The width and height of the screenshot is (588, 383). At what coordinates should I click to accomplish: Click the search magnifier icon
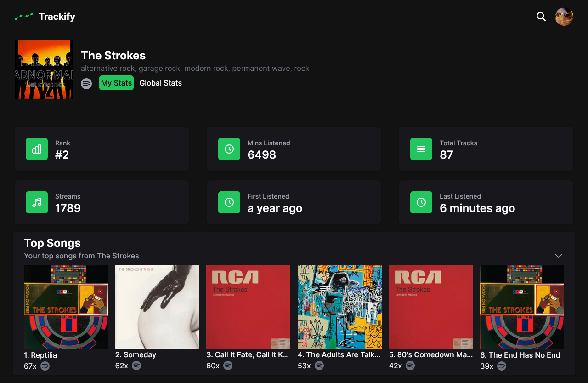pyautogui.click(x=541, y=17)
